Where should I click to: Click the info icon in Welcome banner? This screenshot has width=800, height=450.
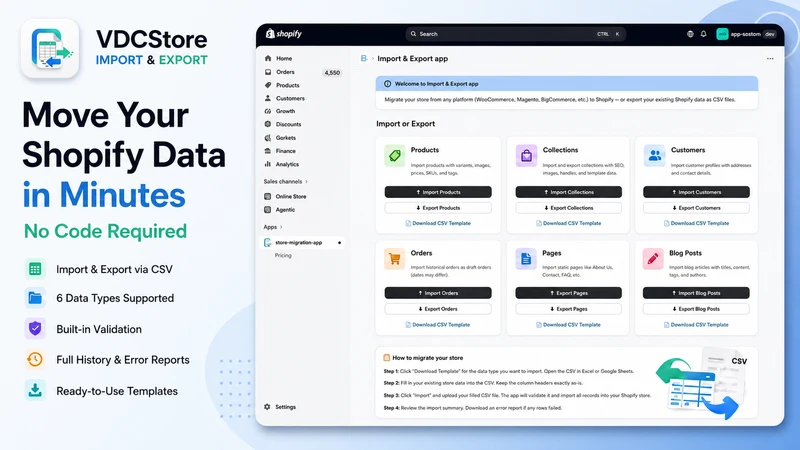[387, 84]
